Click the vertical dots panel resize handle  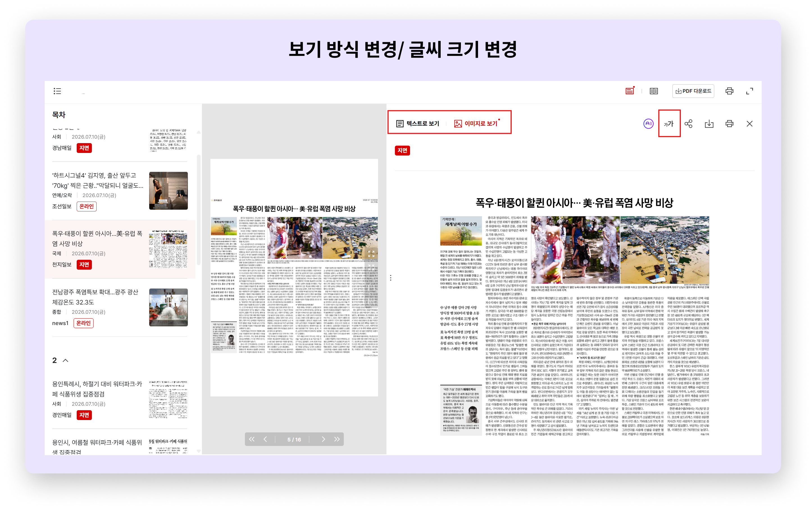pyautogui.click(x=390, y=278)
